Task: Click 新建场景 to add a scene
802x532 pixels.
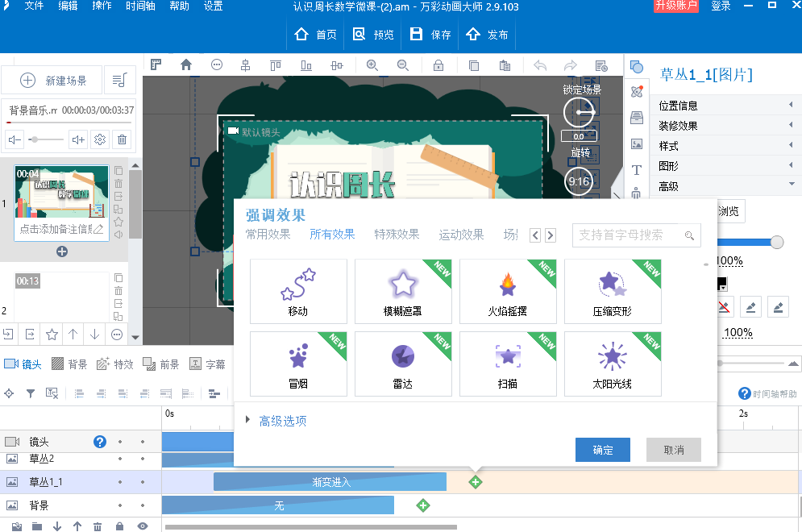Action: tap(53, 81)
